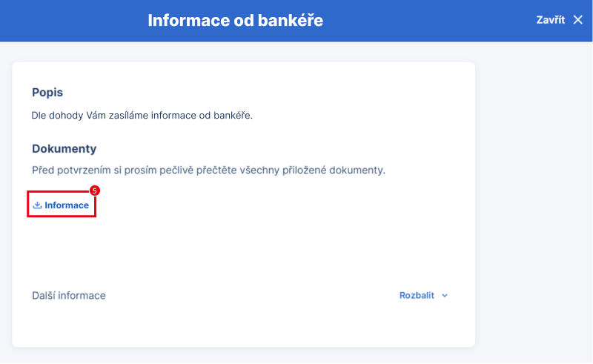Viewport: 593px width, 364px height.
Task: Click the word bankéře in the description
Action: 233,116
